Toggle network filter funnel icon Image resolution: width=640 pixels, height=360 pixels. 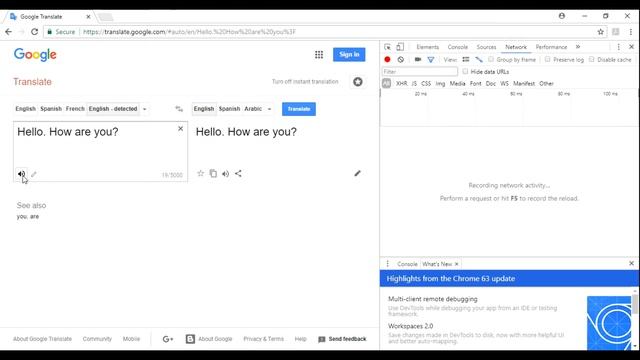click(x=431, y=60)
